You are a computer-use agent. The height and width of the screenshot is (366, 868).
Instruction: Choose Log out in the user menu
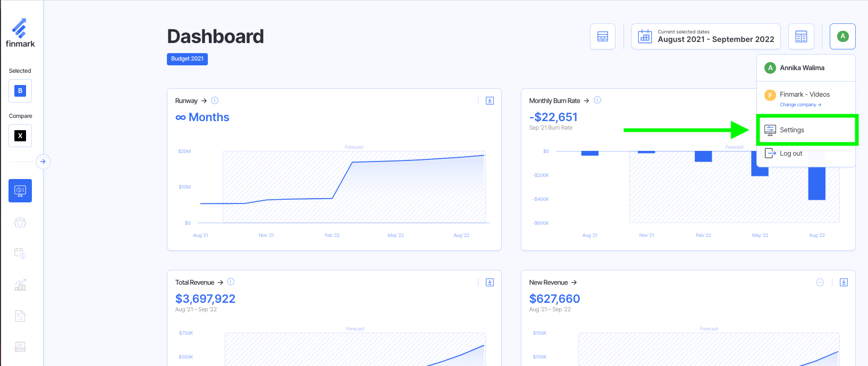(790, 154)
